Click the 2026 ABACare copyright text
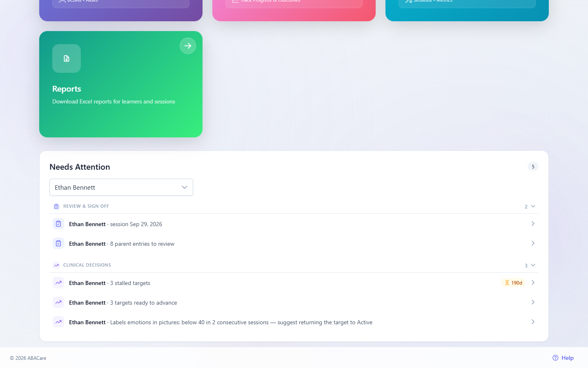Viewport: 588px width, 368px height. (x=28, y=358)
